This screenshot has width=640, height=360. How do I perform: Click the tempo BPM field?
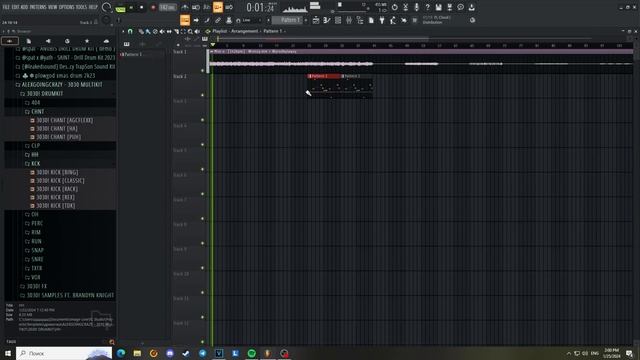tap(167, 7)
